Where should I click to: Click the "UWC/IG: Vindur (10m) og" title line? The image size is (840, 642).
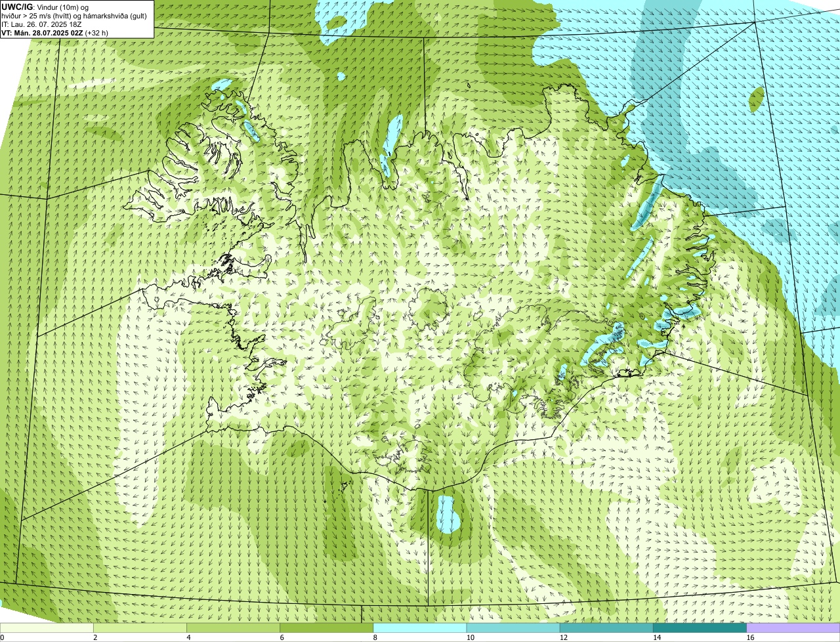[45, 7]
